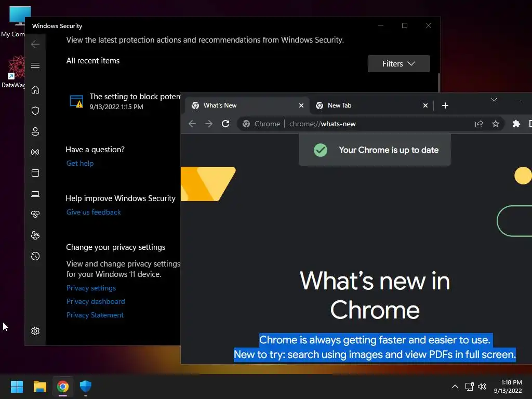Open File Explorer from taskbar
Viewport: 532px width, 399px height.
point(39,387)
